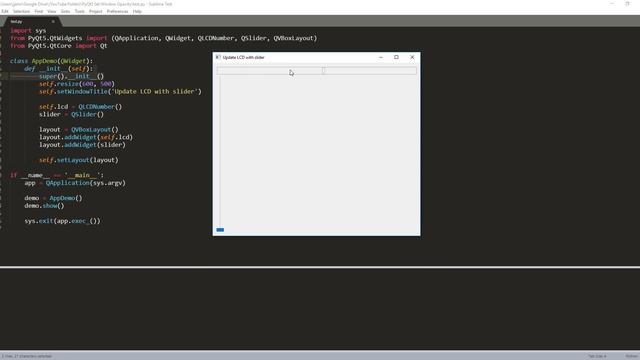The width and height of the screenshot is (640, 360).
Task: Click the demo window's title bar icon
Action: [218, 57]
